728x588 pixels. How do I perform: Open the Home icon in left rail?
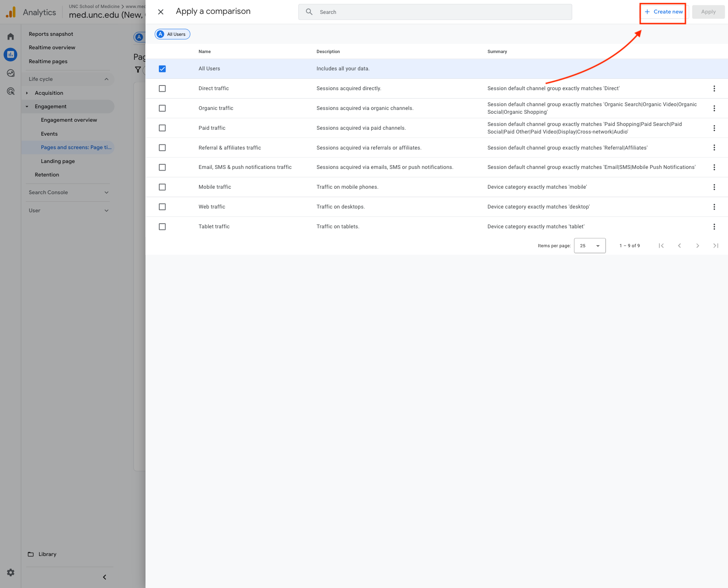coord(11,37)
